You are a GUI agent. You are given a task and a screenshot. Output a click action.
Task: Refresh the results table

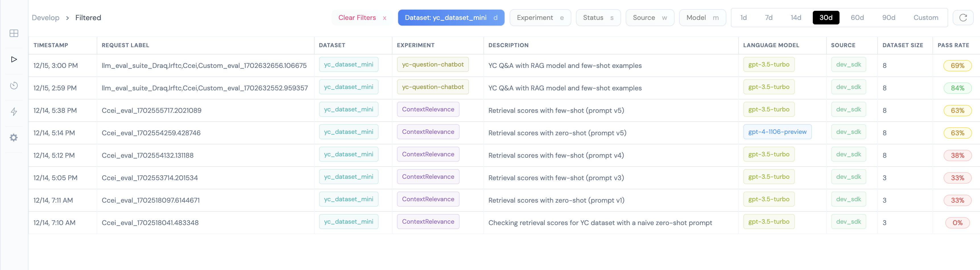(x=963, y=18)
